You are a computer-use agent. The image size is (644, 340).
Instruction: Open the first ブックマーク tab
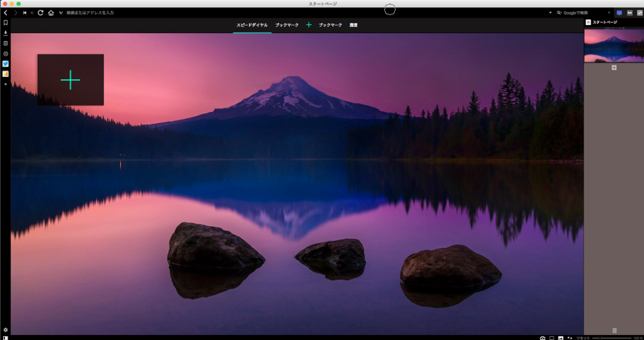(287, 25)
